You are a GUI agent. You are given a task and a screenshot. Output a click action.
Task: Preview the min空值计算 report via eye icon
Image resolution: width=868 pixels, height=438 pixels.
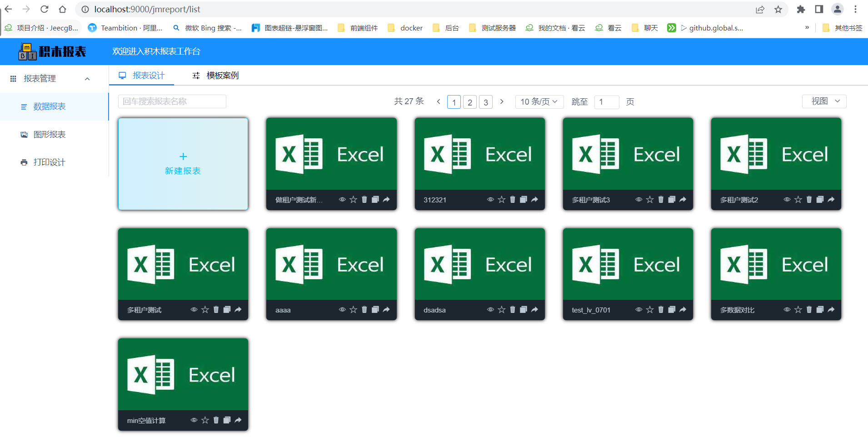194,420
